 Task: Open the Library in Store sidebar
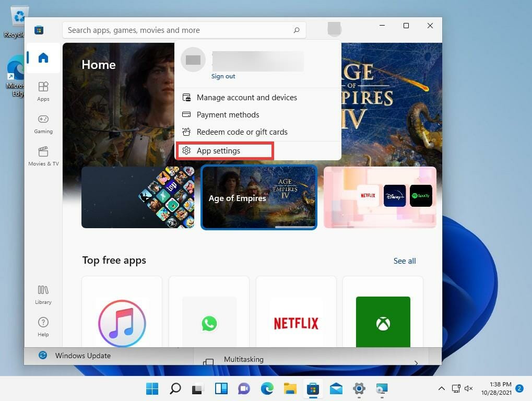[43, 294]
